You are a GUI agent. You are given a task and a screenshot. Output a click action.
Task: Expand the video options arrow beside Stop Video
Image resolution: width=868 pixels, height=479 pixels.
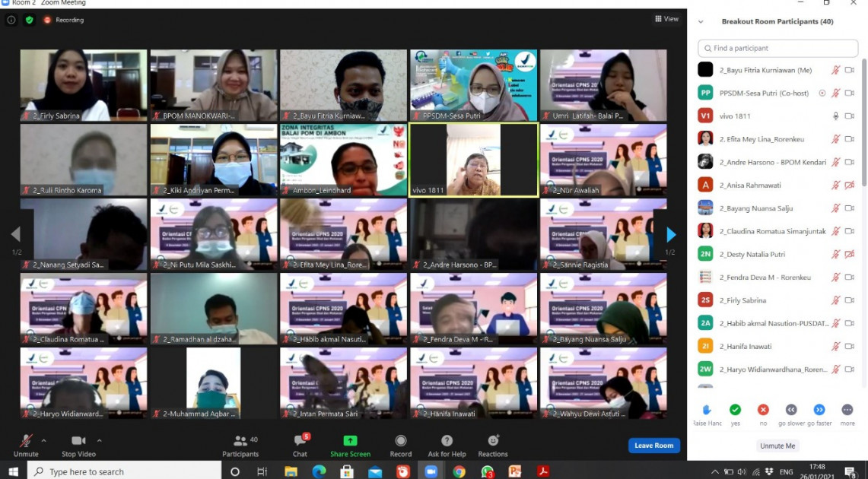point(99,441)
